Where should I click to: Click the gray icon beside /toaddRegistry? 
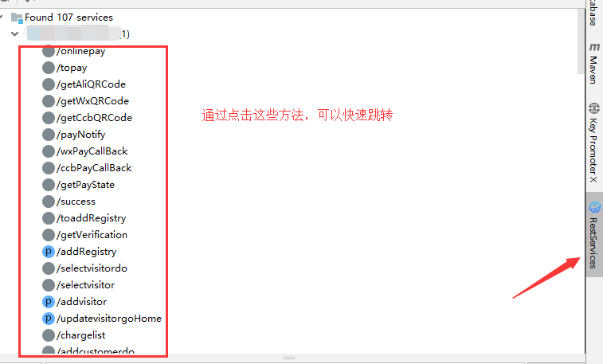[x=48, y=218]
